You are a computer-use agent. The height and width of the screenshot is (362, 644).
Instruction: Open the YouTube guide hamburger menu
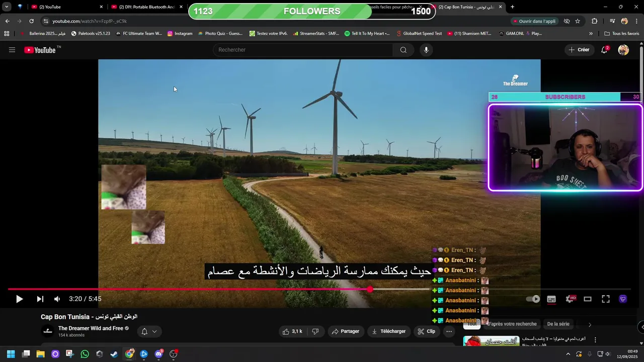pyautogui.click(x=12, y=50)
